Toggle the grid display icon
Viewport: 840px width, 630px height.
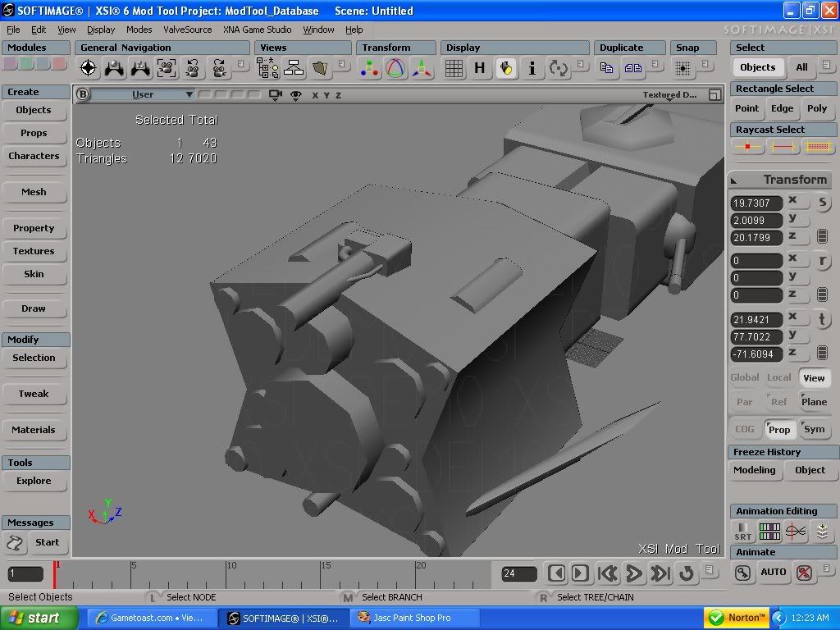coord(454,68)
